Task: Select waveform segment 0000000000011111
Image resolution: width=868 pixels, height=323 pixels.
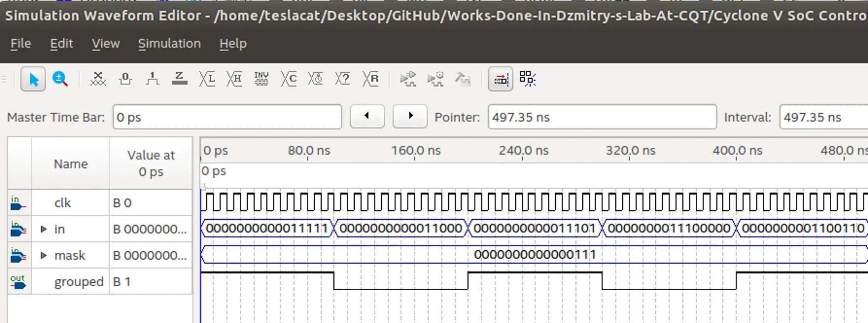Action: [x=267, y=228]
